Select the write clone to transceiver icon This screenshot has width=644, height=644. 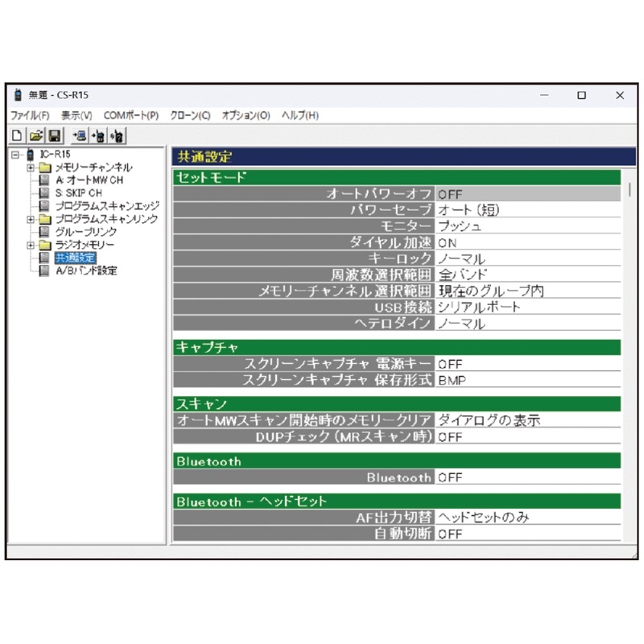[99, 135]
